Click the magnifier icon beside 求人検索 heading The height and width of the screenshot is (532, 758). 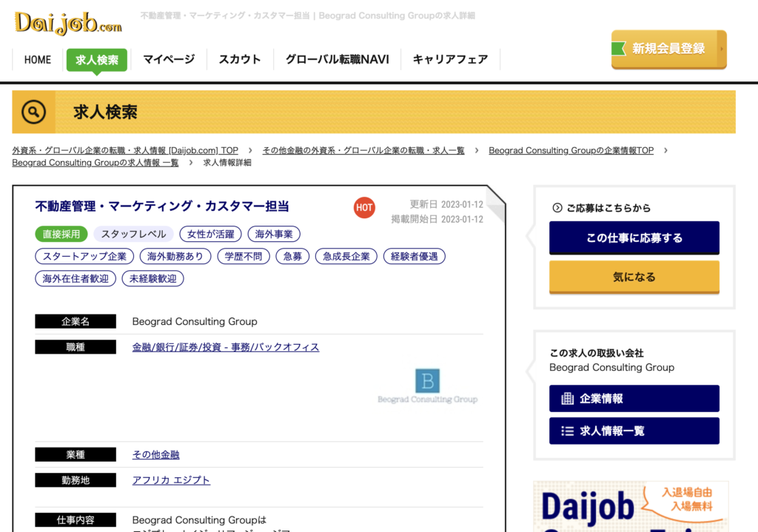coord(33,112)
